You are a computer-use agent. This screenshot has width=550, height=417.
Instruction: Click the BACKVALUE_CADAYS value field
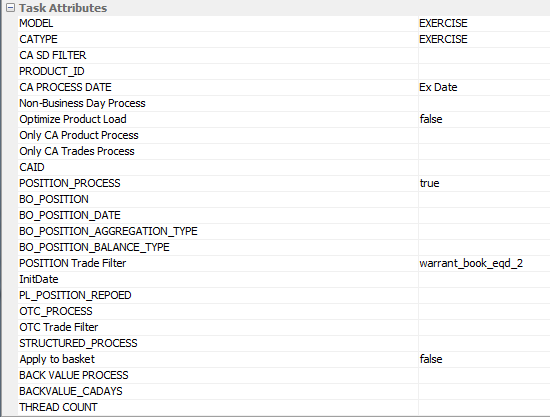pos(484,391)
